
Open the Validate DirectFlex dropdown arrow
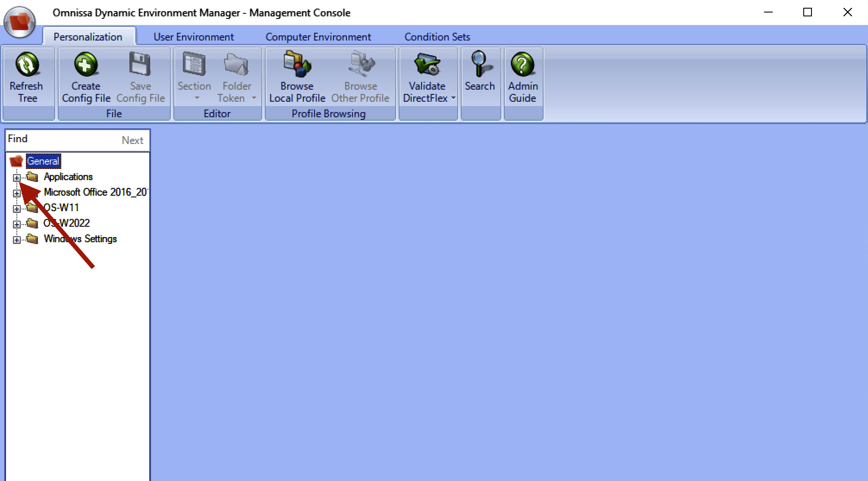[453, 98]
